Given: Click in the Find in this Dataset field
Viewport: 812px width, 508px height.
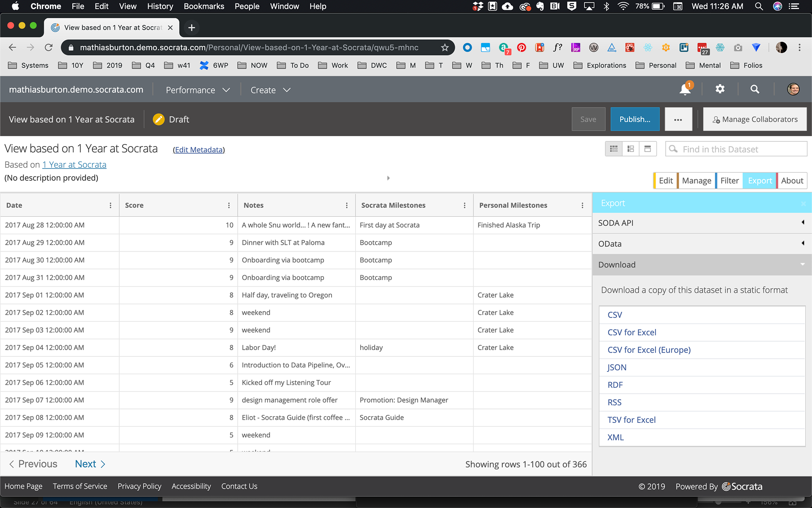Looking at the screenshot, I should point(736,149).
